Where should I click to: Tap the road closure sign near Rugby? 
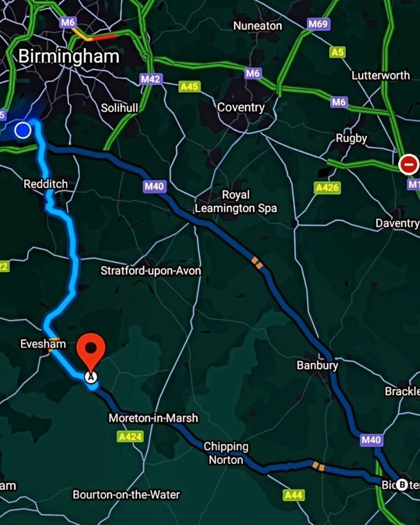[408, 164]
